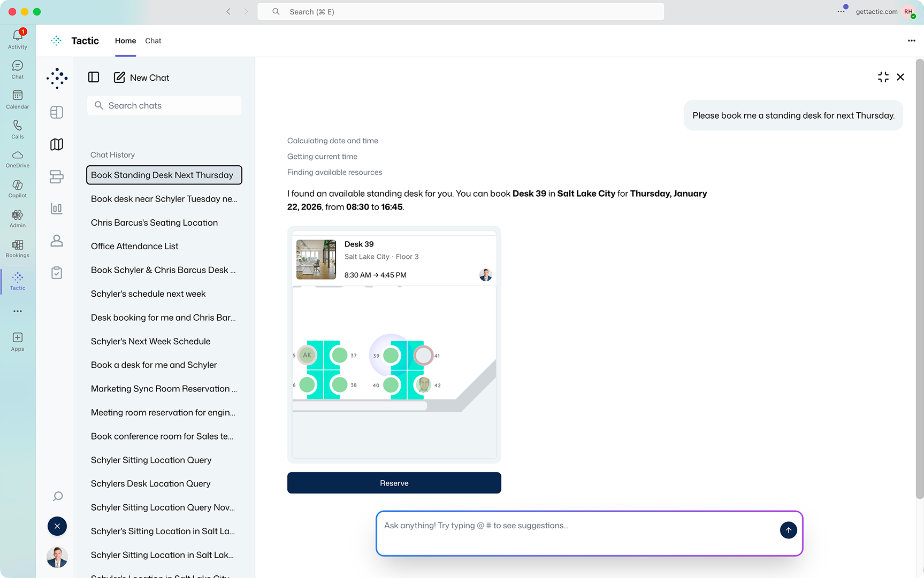924x578 pixels.
Task: Open chat 'Meeting room reservation for engin...'
Action: (x=164, y=412)
